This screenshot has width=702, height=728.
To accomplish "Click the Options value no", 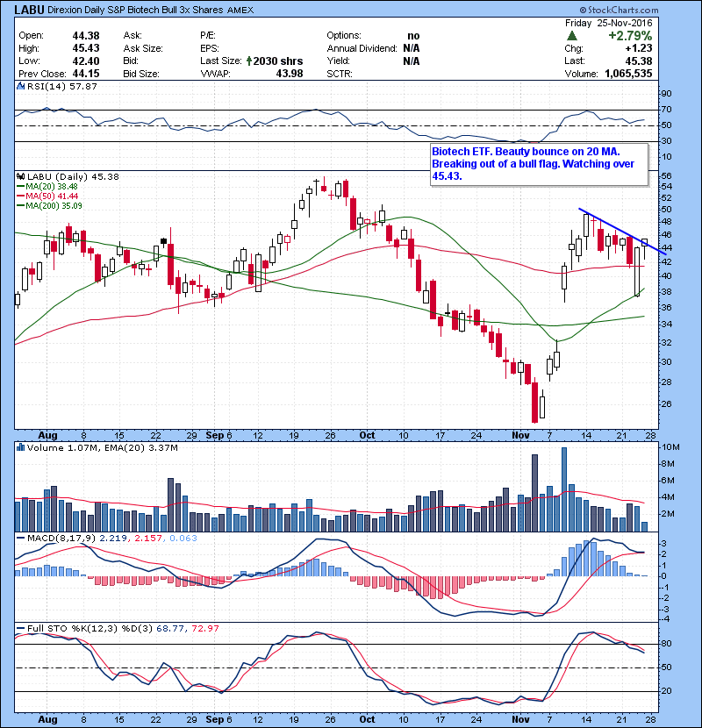I will click(x=413, y=36).
